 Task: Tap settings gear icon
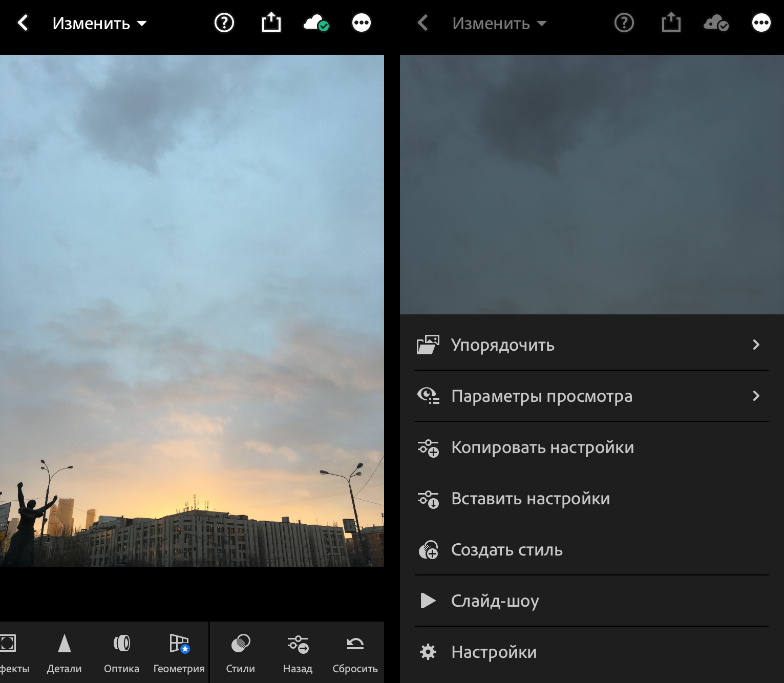[x=428, y=652]
